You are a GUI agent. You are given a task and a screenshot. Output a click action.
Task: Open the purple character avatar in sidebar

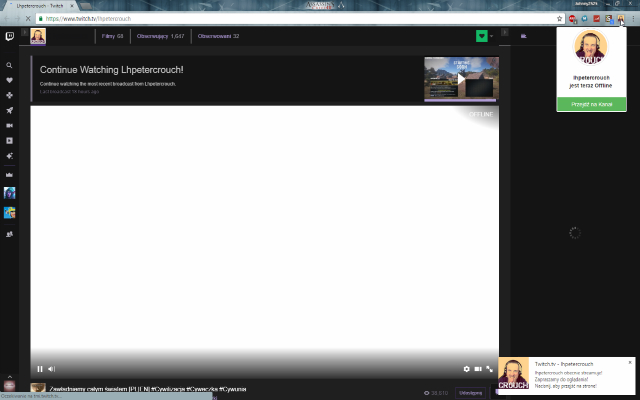9,193
